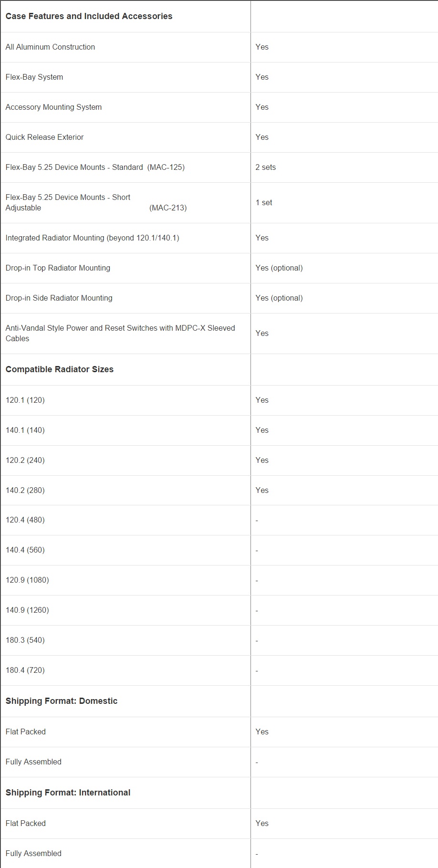
Task: Click the "Flex-Bay System" feature text
Action: tap(34, 77)
